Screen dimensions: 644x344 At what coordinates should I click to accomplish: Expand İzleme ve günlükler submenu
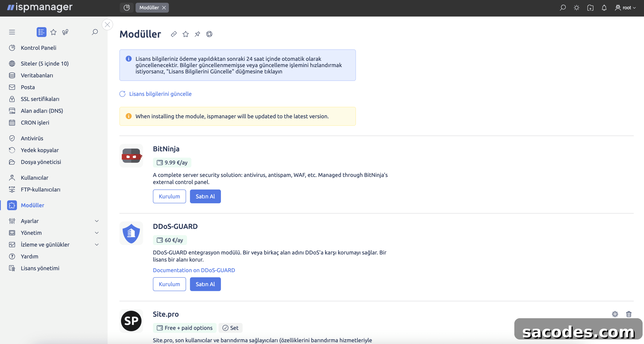pyautogui.click(x=54, y=244)
